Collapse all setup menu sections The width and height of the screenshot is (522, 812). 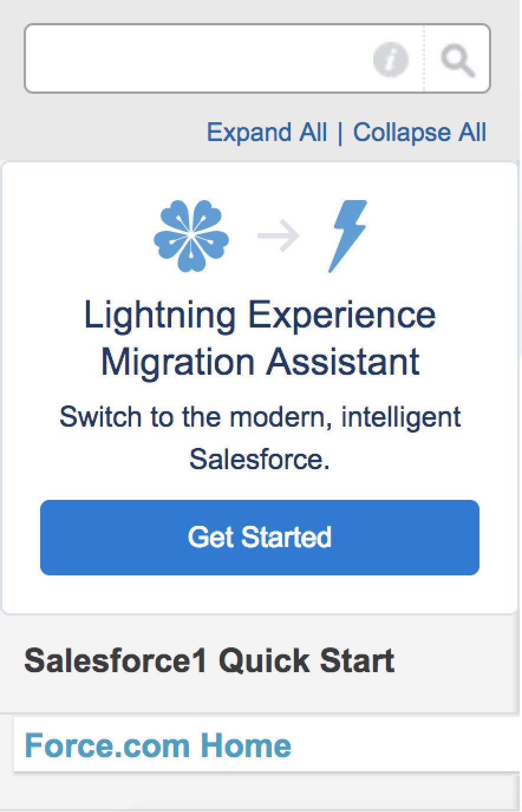pyautogui.click(x=420, y=132)
